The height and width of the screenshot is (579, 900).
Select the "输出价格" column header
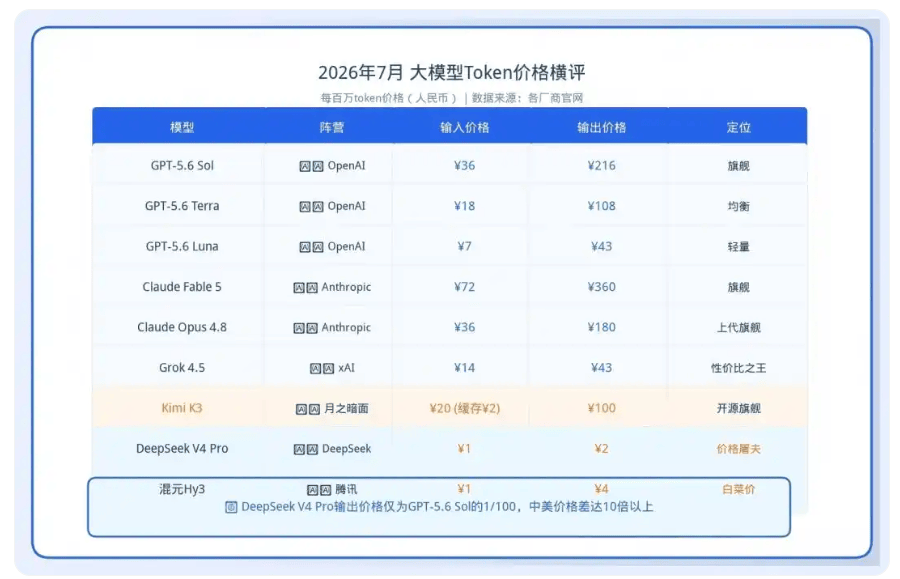(x=602, y=127)
